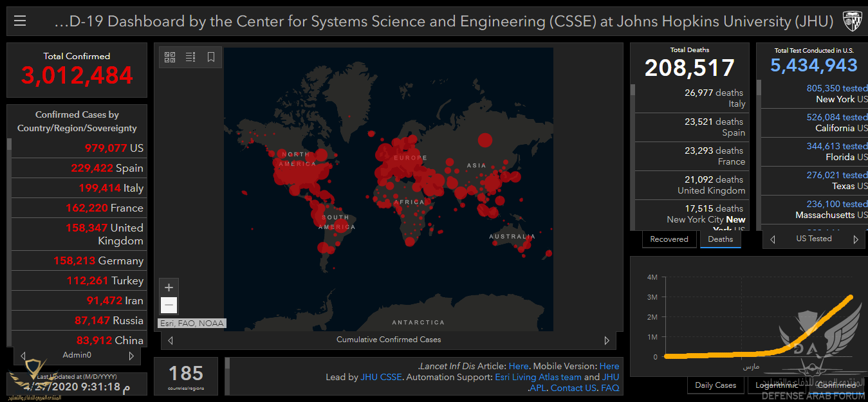Select the US row with 979,077 cases
868x402 pixels.
click(x=79, y=148)
